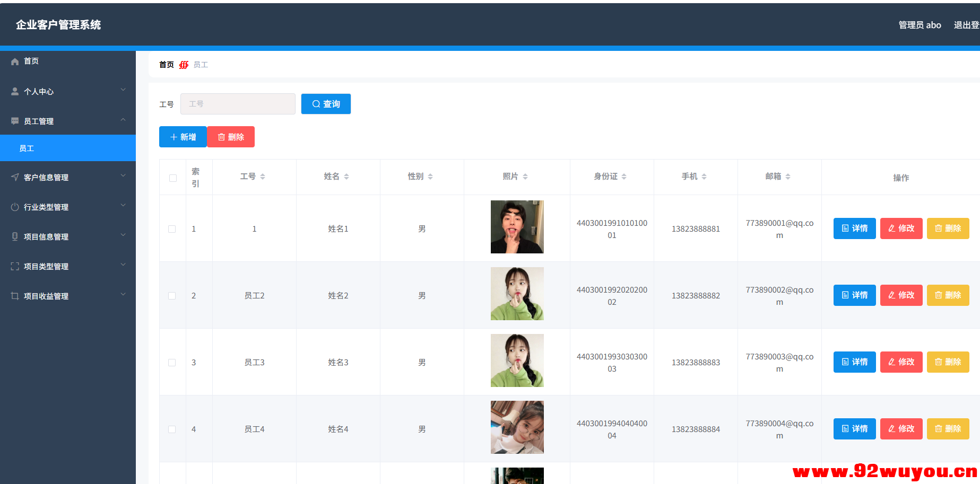This screenshot has height=484, width=980.
Task: Click the upload icon beside 项目收益管理
Action: 15,296
